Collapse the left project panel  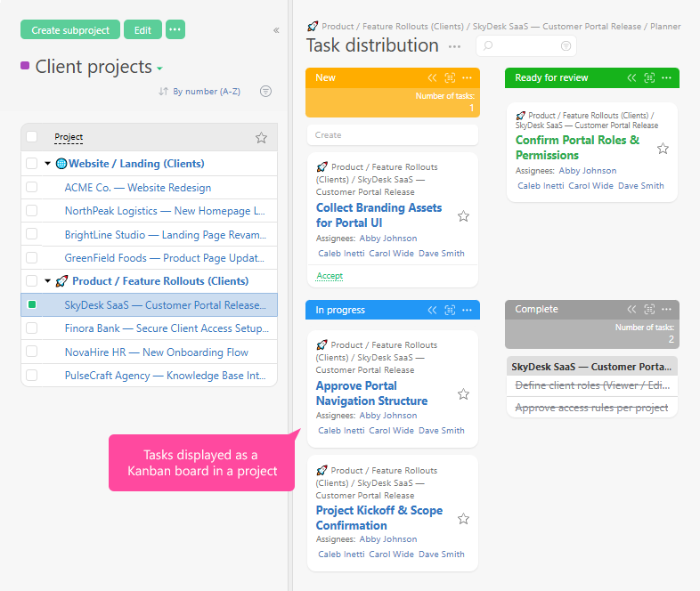[x=276, y=30]
